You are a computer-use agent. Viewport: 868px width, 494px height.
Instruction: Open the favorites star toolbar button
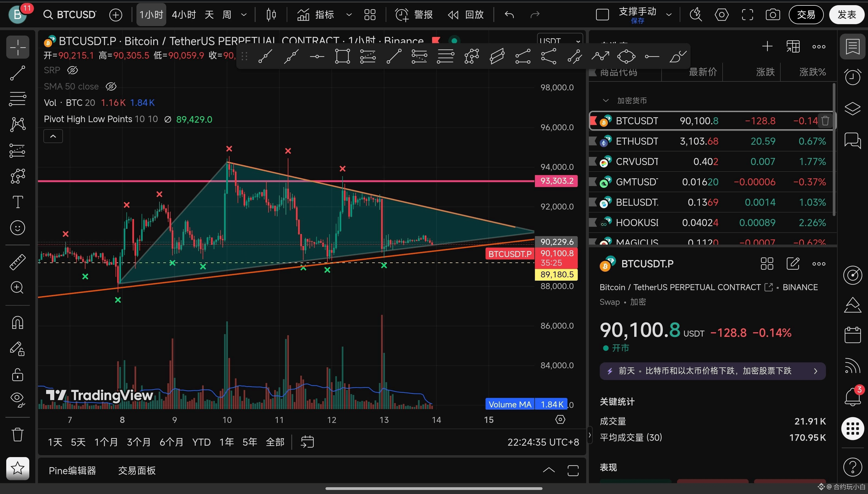[18, 468]
